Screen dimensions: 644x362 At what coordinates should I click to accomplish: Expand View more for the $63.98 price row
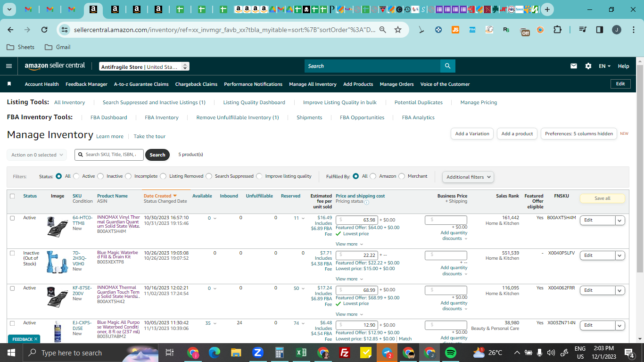pos(349,244)
